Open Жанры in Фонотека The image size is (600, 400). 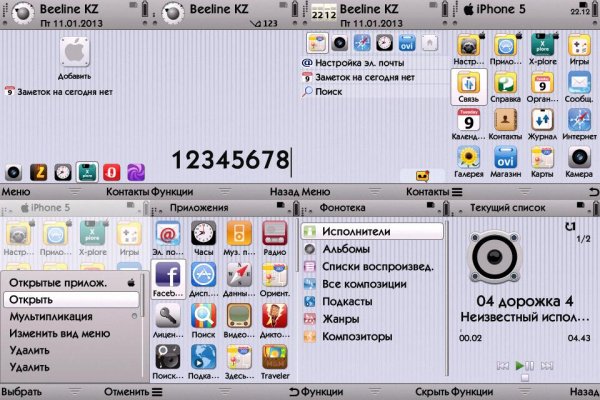click(x=372, y=319)
